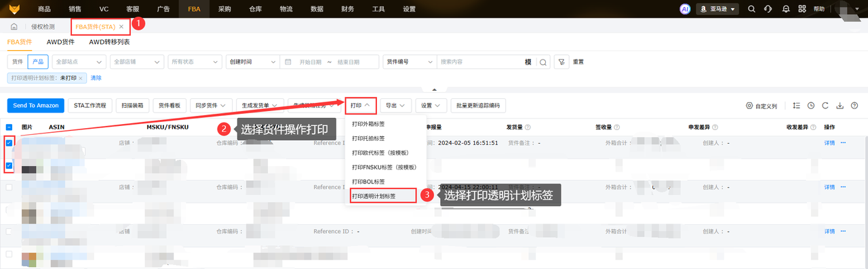Expand the 导出 dropdown

pyautogui.click(x=395, y=106)
